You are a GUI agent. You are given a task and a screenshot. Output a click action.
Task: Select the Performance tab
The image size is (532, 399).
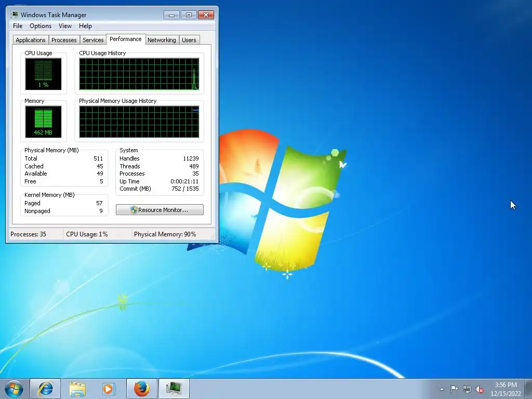[126, 39]
